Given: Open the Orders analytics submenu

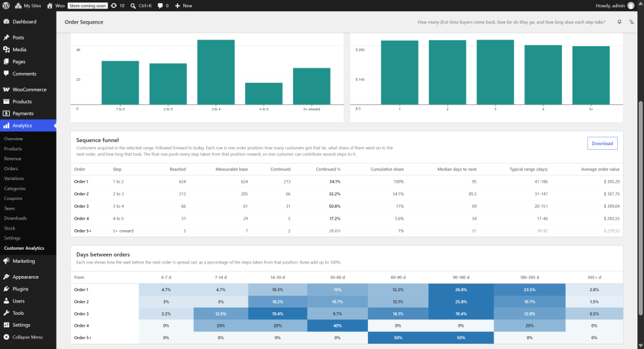Looking at the screenshot, I should point(11,169).
